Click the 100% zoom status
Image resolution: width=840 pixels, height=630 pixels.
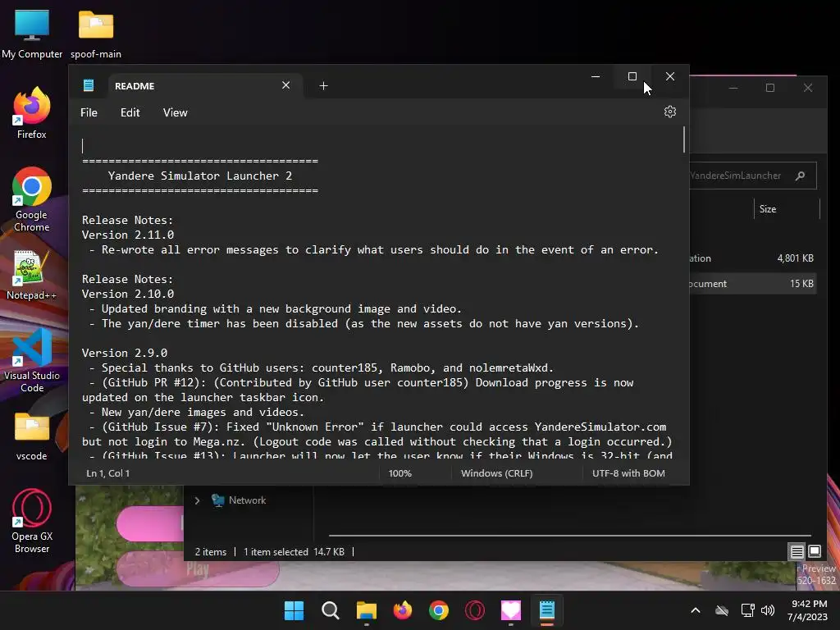coord(400,473)
